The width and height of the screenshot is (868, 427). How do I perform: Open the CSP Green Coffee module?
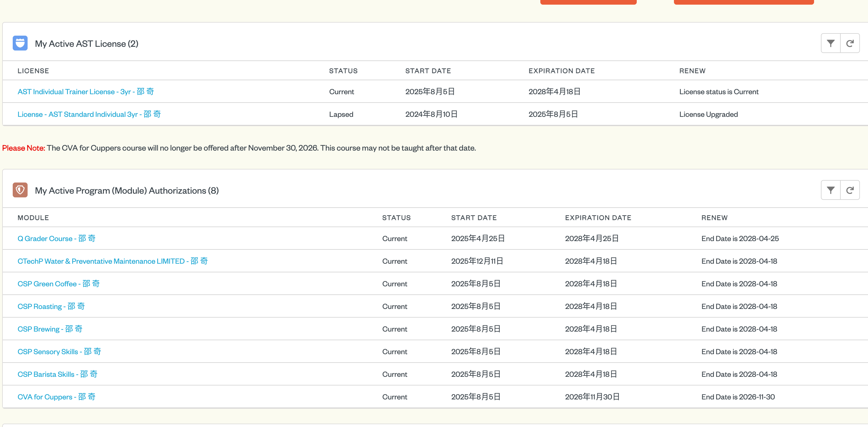(59, 284)
